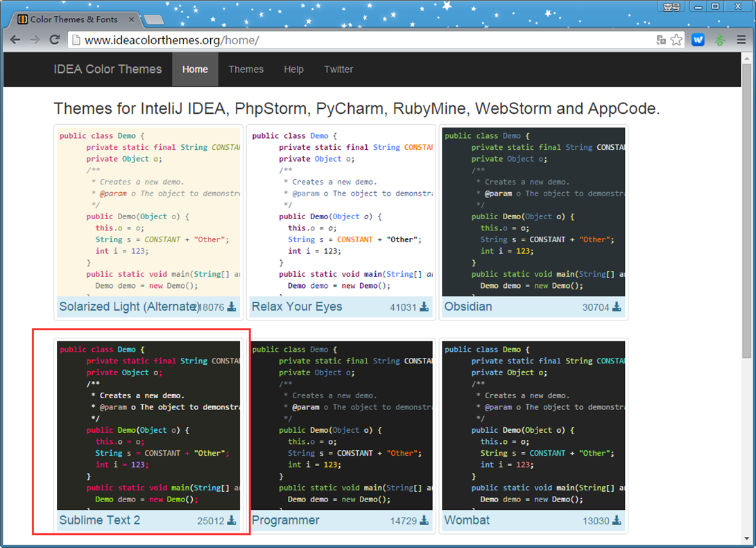The width and height of the screenshot is (756, 548).
Task: Download the Programmer theme icon
Action: tap(424, 520)
